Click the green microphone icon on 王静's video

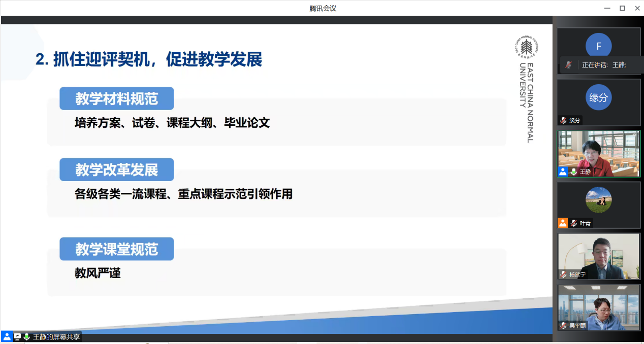(573, 172)
